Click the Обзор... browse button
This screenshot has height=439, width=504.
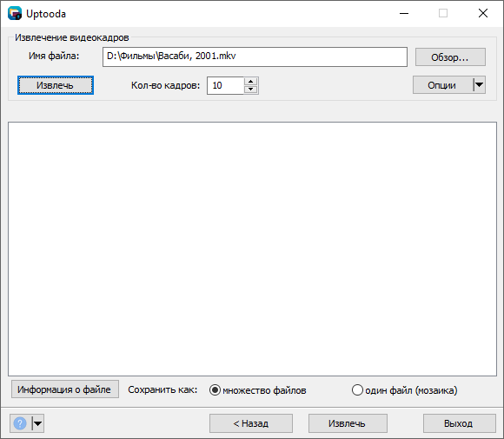click(450, 57)
